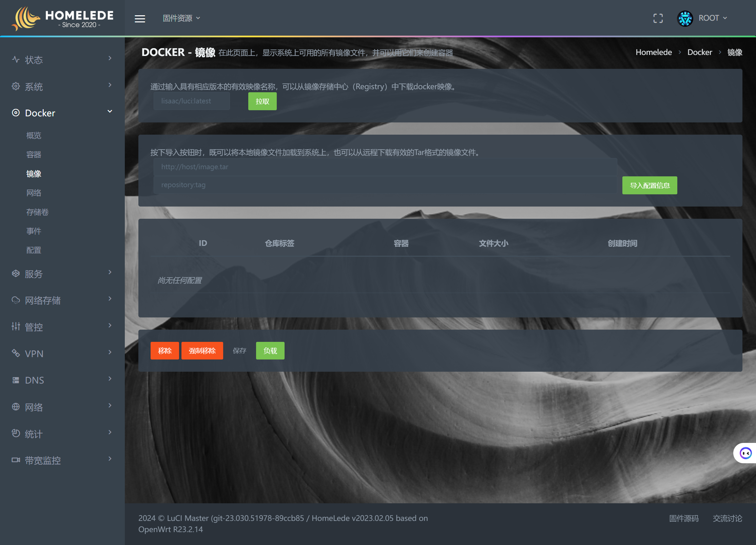Viewport: 756px width, 545px height.
Task: Go to Homelede breadcrumb link
Action: click(x=654, y=52)
